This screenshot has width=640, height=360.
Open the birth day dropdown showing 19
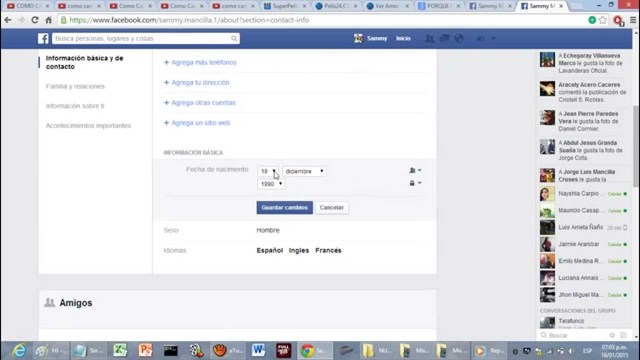[268, 171]
